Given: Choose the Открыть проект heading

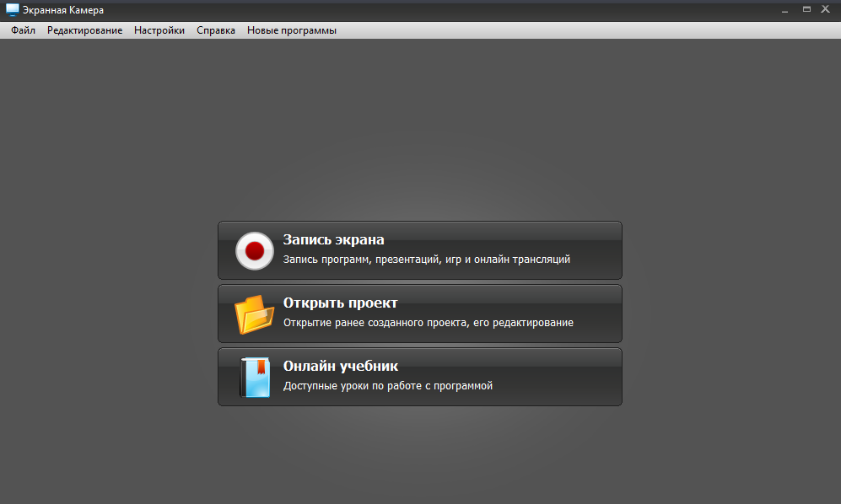Looking at the screenshot, I should [340, 303].
